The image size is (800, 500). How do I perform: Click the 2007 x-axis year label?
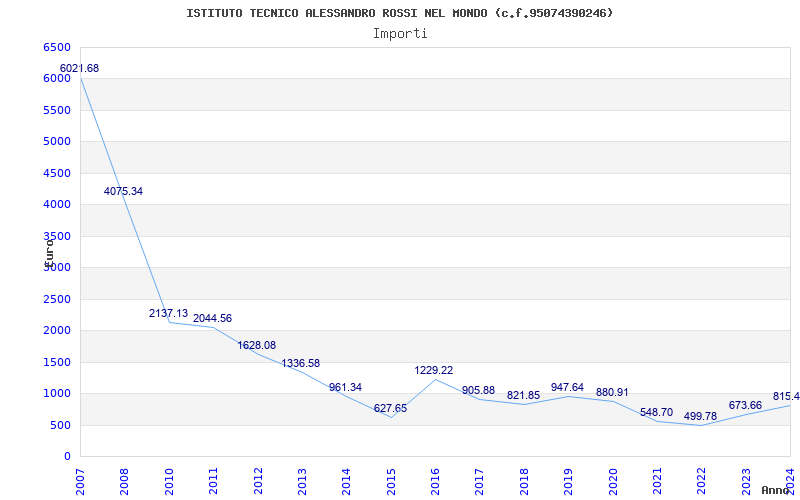coord(80,481)
